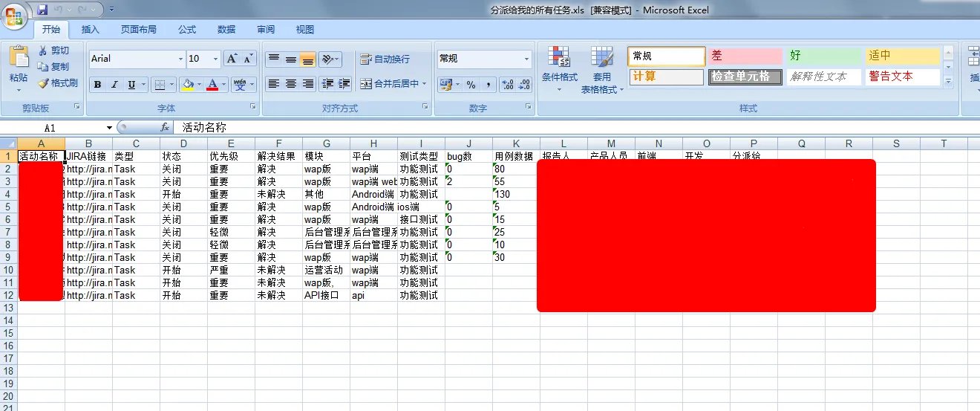Click the 剪切 cut scissors icon

(x=43, y=51)
